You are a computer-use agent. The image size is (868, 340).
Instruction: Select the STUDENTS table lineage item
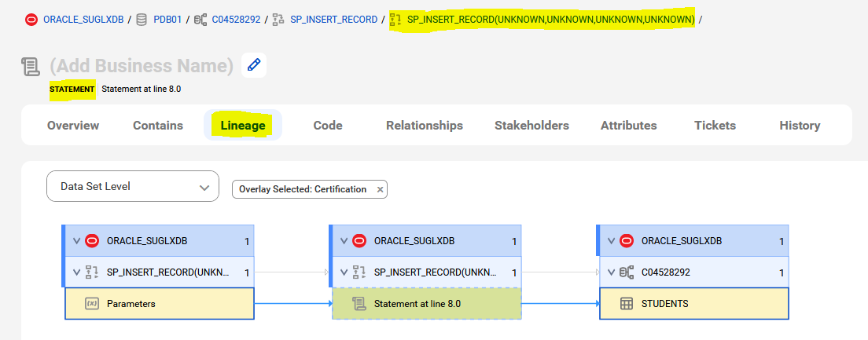(x=694, y=304)
